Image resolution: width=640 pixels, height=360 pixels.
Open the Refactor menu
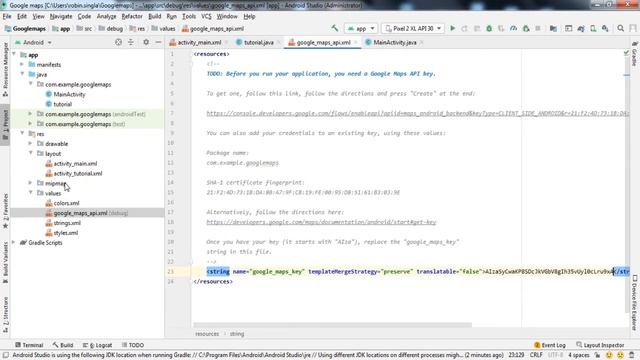pyautogui.click(x=132, y=16)
